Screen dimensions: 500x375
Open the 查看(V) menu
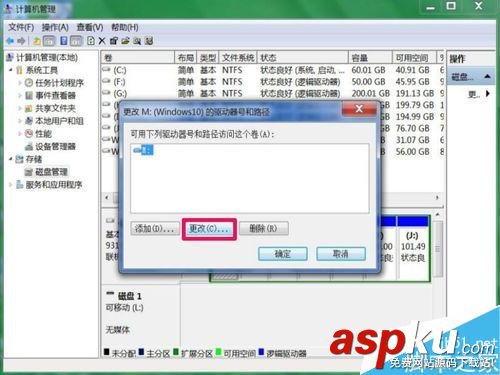pyautogui.click(x=90, y=27)
